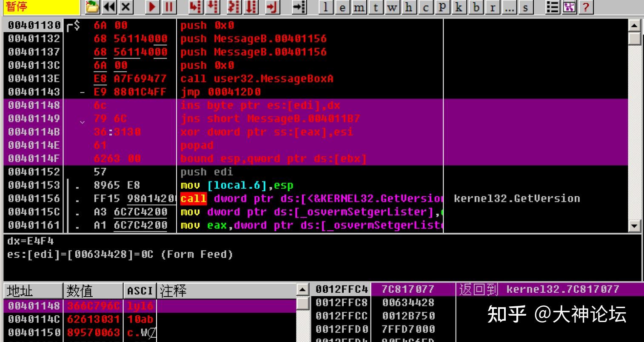The width and height of the screenshot is (644, 342).
Task: Select the call user32.MessageBoxA instruction
Action: tap(257, 79)
